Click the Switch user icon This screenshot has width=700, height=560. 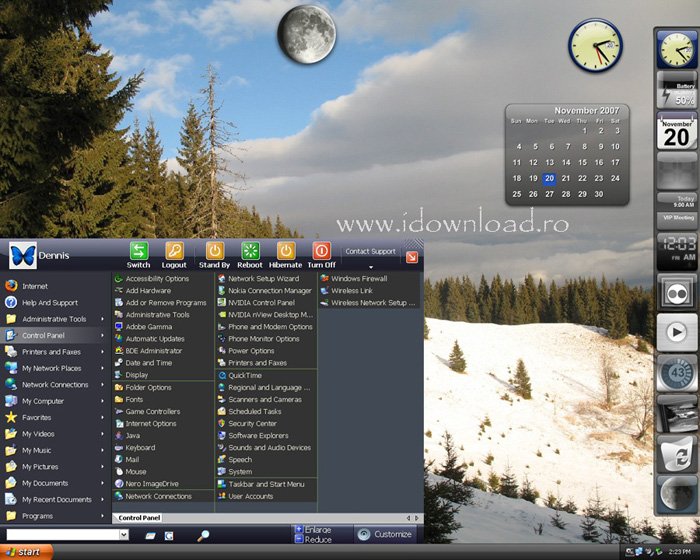click(139, 251)
